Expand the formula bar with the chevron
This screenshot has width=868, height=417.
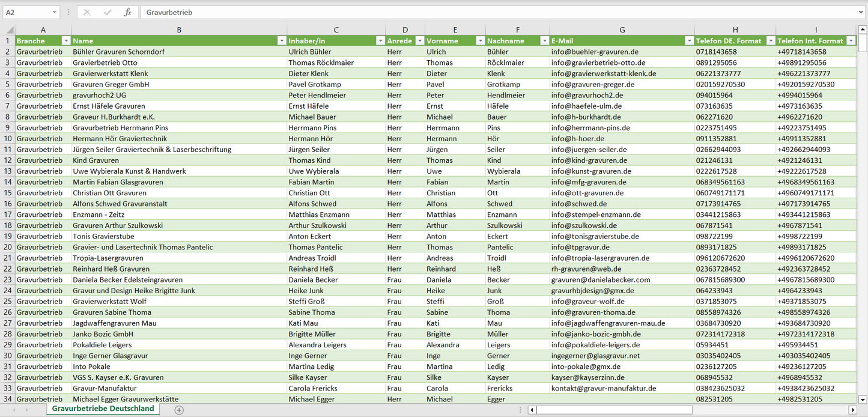click(x=861, y=12)
